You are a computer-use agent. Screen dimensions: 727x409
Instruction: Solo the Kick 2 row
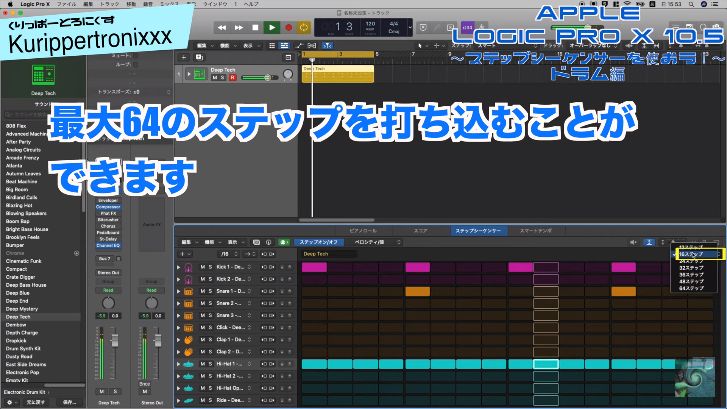[210, 280]
